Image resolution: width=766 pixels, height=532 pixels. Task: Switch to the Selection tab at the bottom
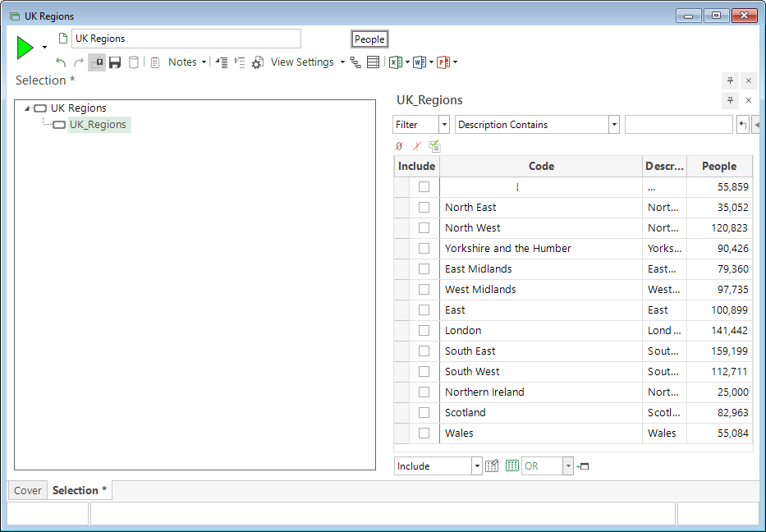coord(80,490)
